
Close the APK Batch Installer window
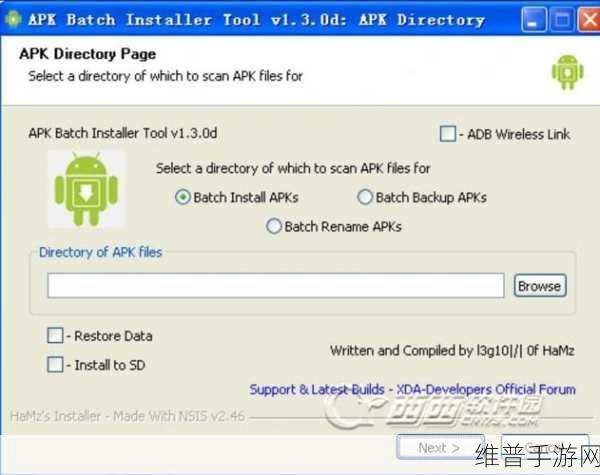(x=589, y=20)
